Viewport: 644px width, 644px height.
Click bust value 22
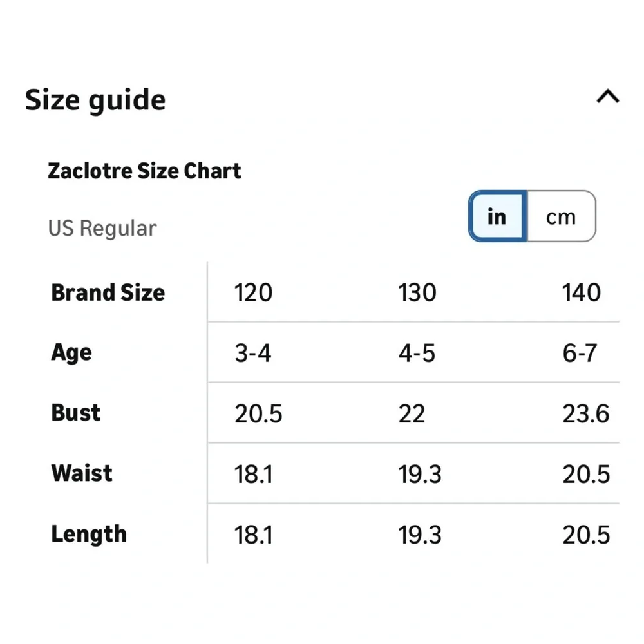pyautogui.click(x=412, y=413)
